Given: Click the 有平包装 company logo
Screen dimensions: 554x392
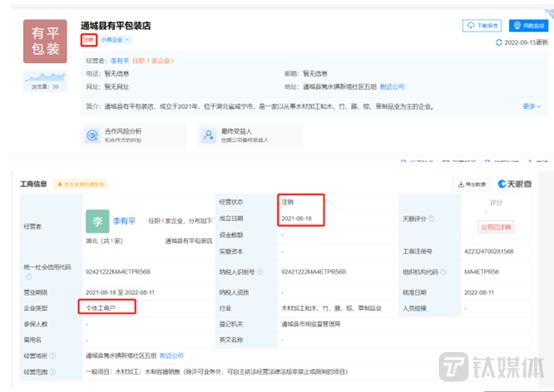Looking at the screenshot, I should (45, 41).
